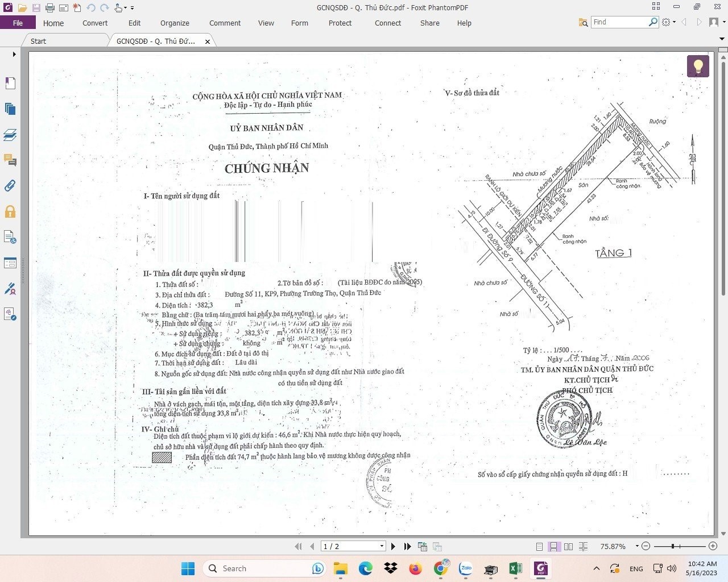Viewport: 728px width, 582px height.
Task: Enable continuous page view mode
Action: [x=553, y=547]
